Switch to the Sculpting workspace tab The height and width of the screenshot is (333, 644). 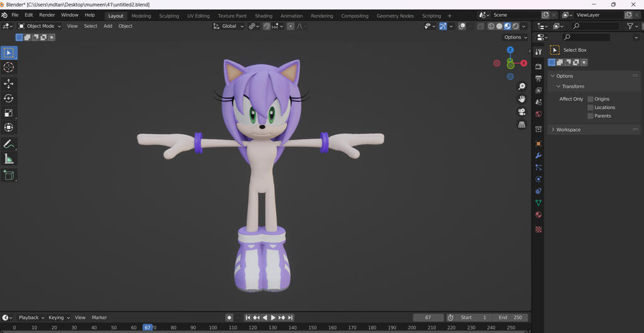pos(169,16)
